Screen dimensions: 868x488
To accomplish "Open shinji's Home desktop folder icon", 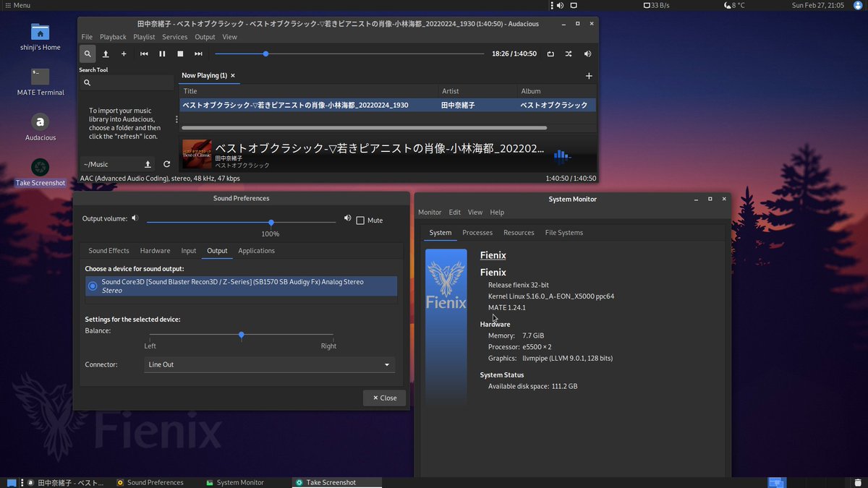I will click(41, 33).
